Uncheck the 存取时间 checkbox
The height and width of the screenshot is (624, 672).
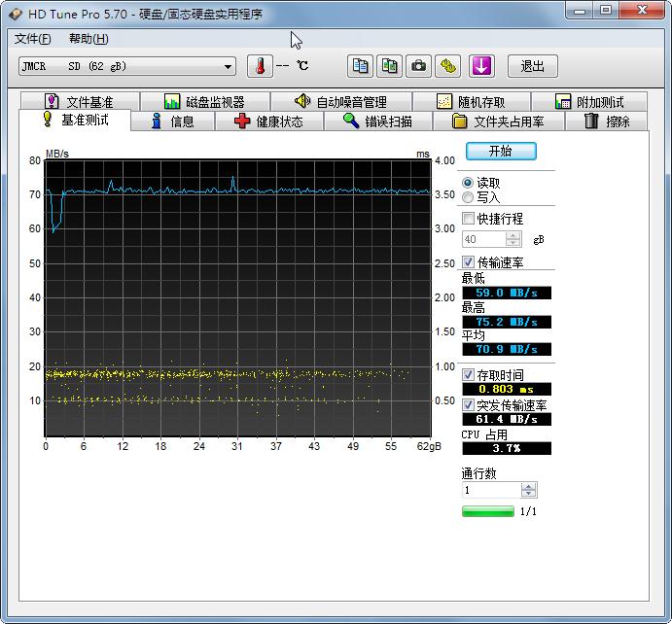click(469, 375)
